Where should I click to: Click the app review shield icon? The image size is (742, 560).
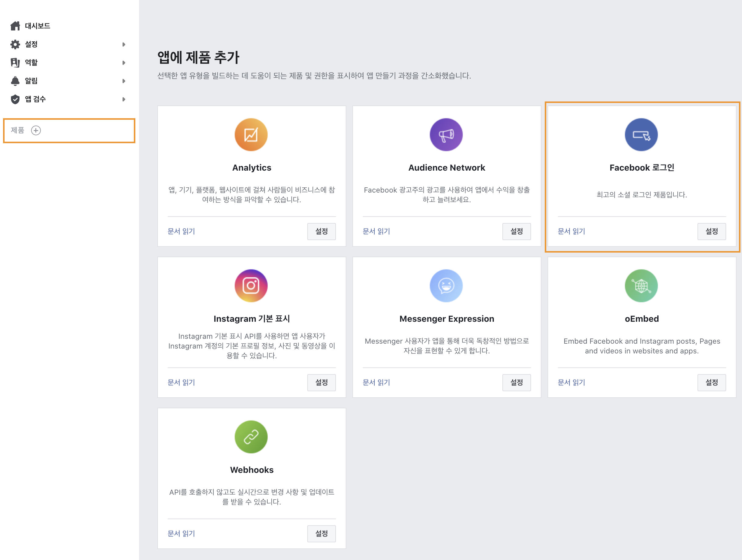tap(15, 99)
